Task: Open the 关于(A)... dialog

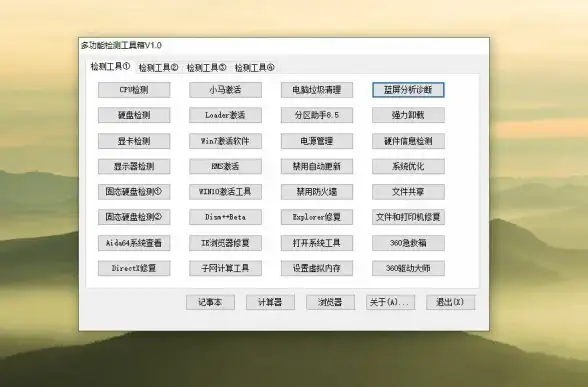Action: (390, 302)
